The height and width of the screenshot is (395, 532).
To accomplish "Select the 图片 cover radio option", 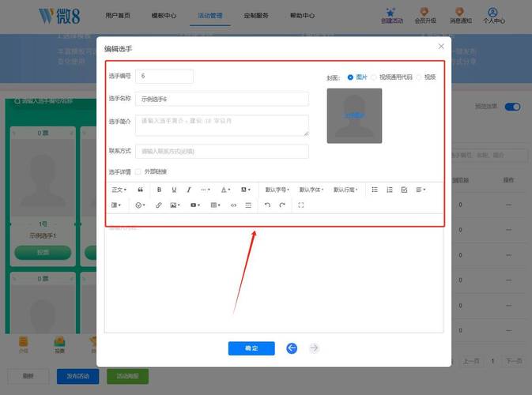I will [x=350, y=77].
